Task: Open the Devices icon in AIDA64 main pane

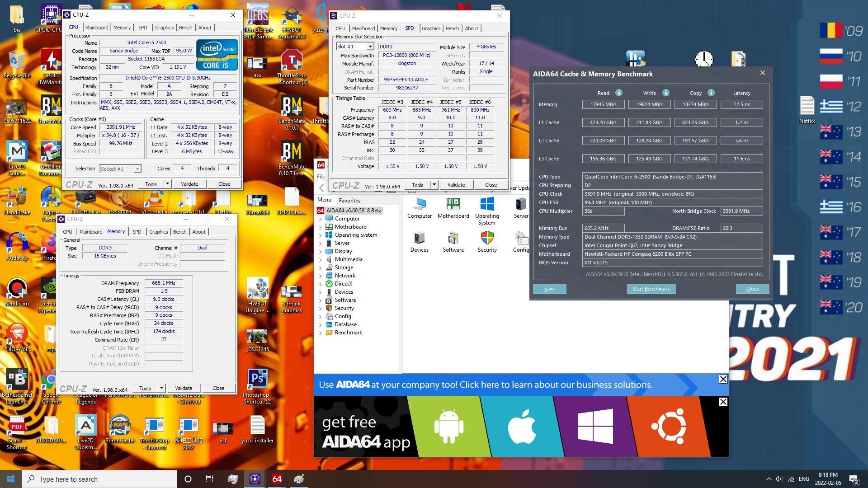Action: pos(420,242)
